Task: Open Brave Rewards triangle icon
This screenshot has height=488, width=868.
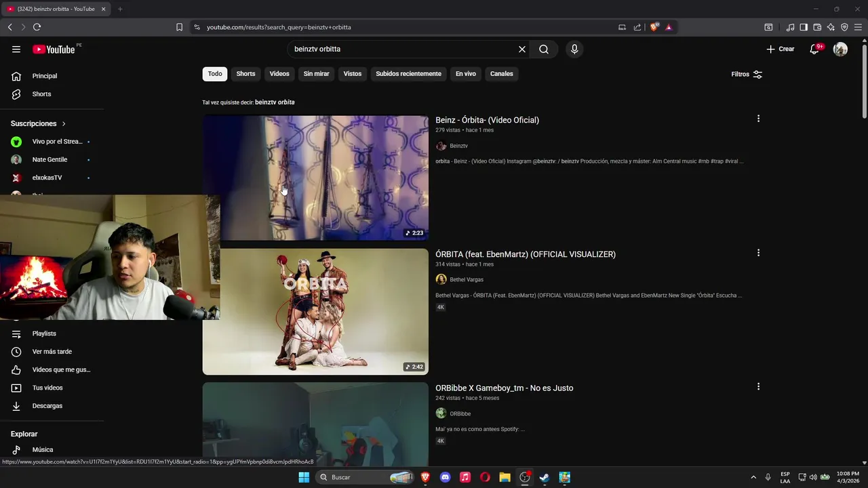Action: pos(669,27)
